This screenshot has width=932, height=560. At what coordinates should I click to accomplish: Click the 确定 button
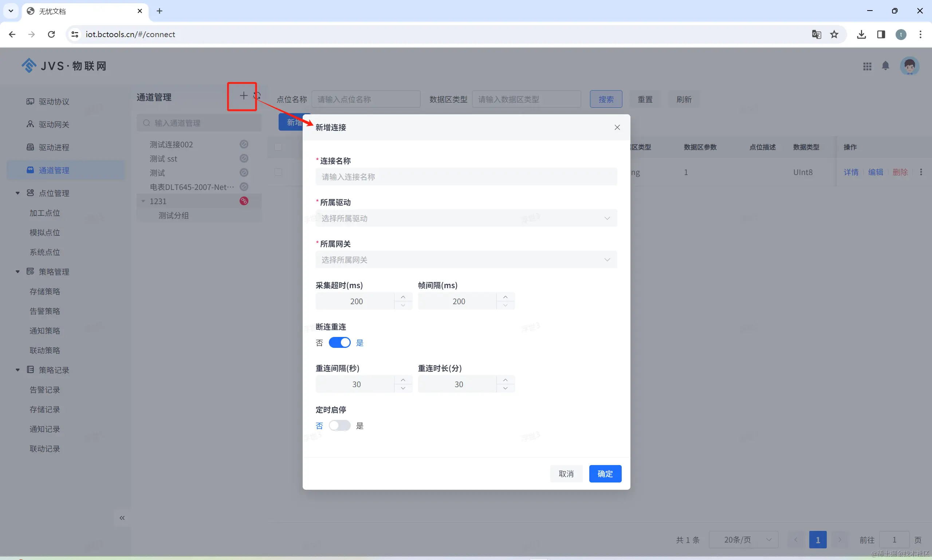pyautogui.click(x=605, y=474)
